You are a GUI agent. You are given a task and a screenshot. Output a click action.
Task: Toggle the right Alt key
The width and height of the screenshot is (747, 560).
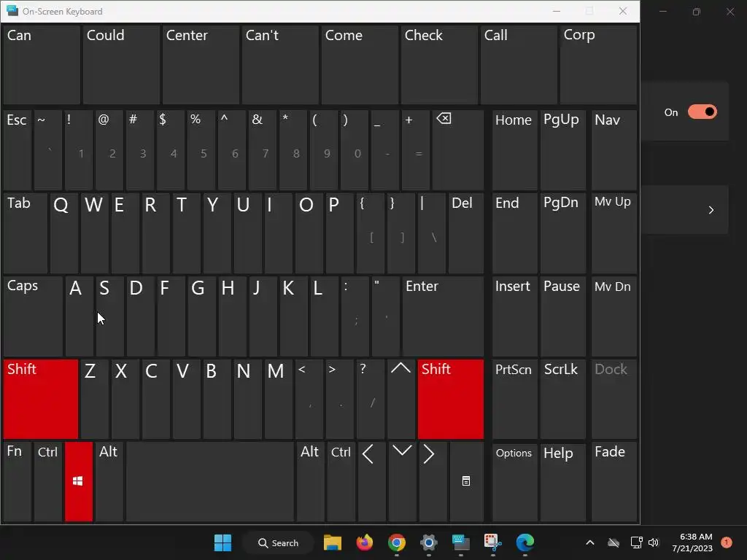pos(311,481)
